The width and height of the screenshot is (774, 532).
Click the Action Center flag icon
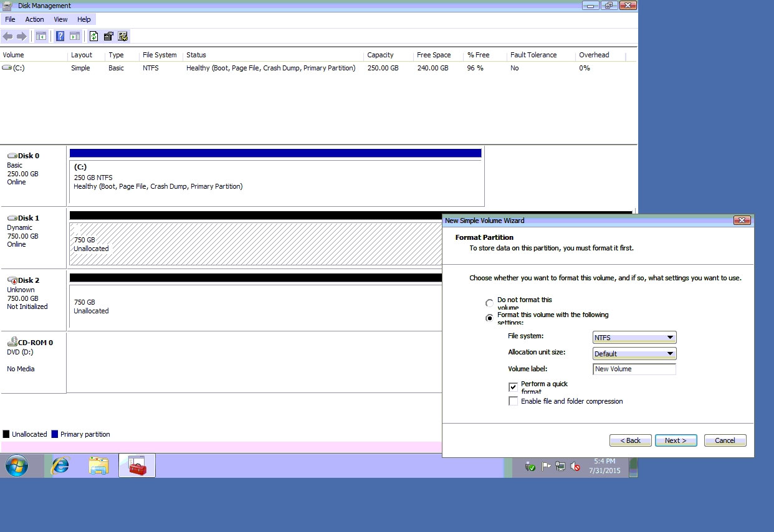546,467
